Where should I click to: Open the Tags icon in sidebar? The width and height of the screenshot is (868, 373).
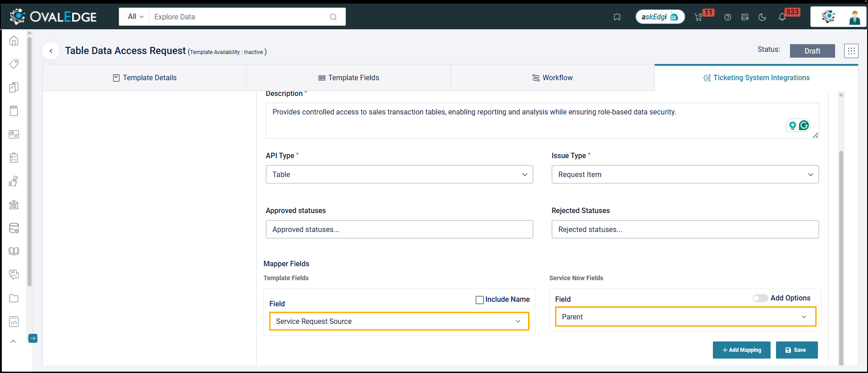14,64
